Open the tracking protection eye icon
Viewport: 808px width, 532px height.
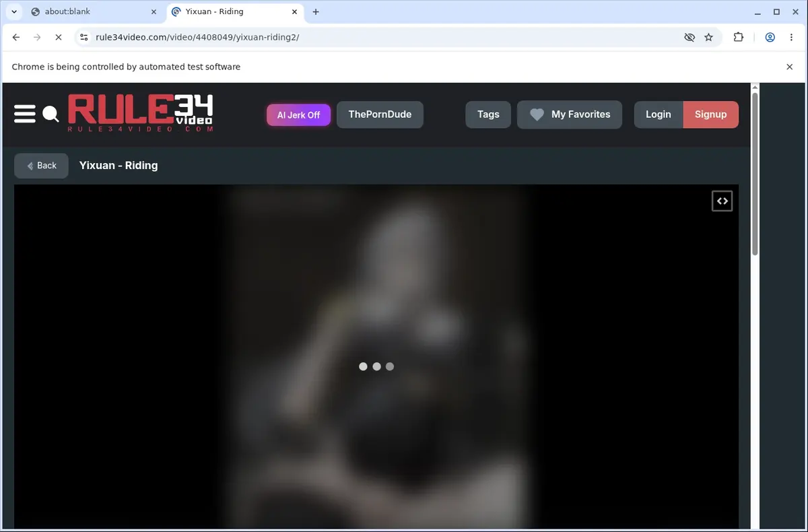click(689, 38)
